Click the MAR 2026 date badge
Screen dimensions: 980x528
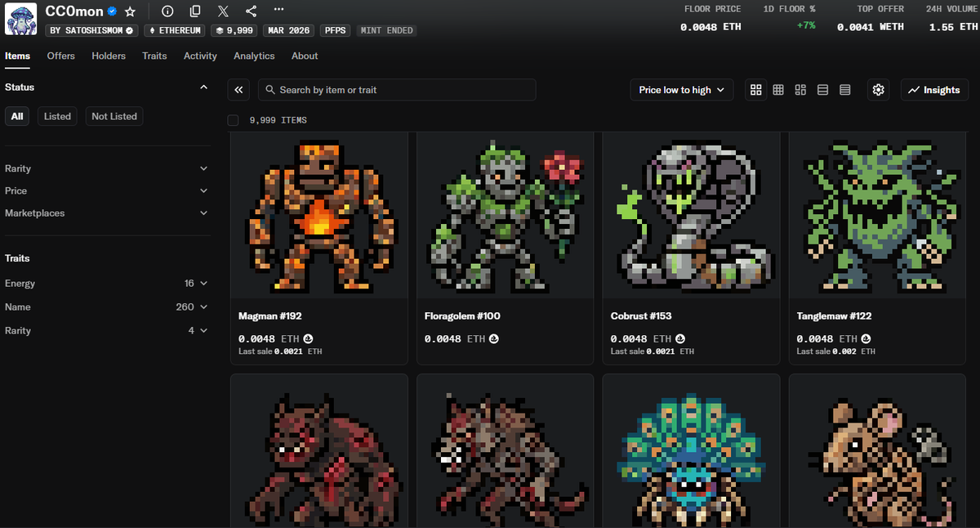pos(289,30)
